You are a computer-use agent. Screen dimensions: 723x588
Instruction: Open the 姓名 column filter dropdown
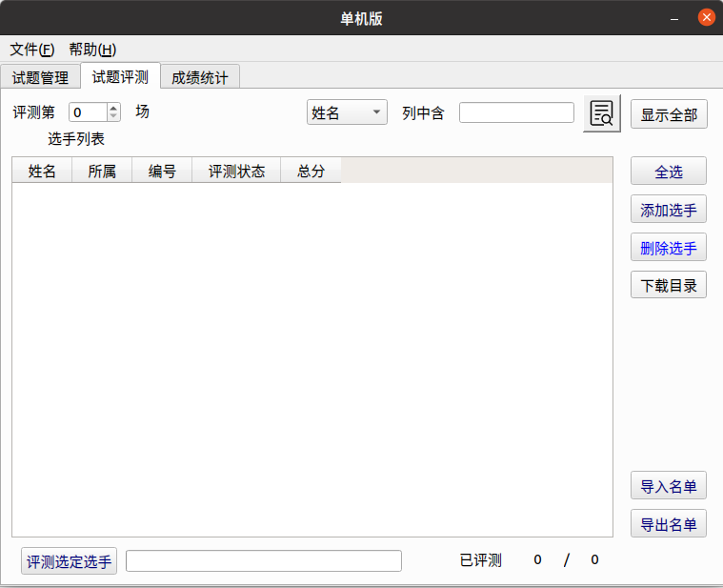[347, 112]
